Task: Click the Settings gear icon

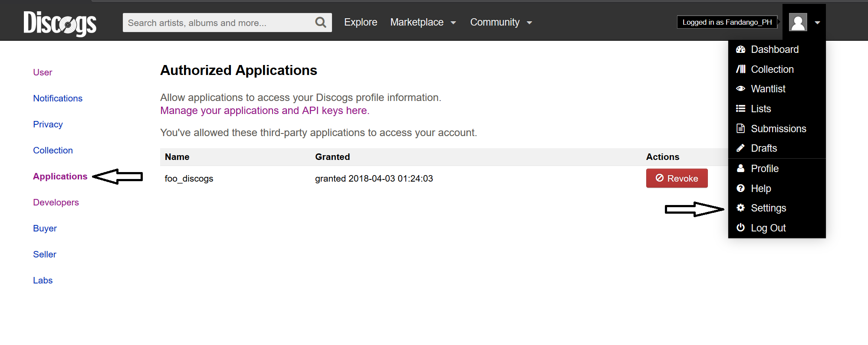Action: (740, 208)
